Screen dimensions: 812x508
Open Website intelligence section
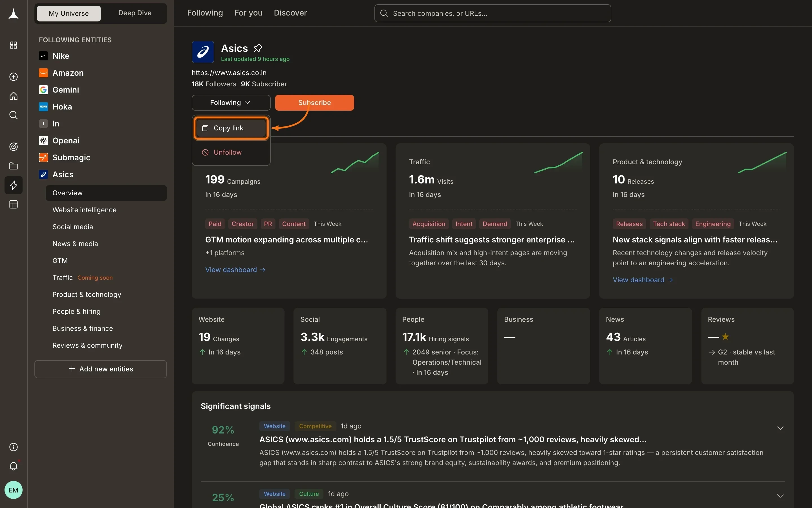85,210
